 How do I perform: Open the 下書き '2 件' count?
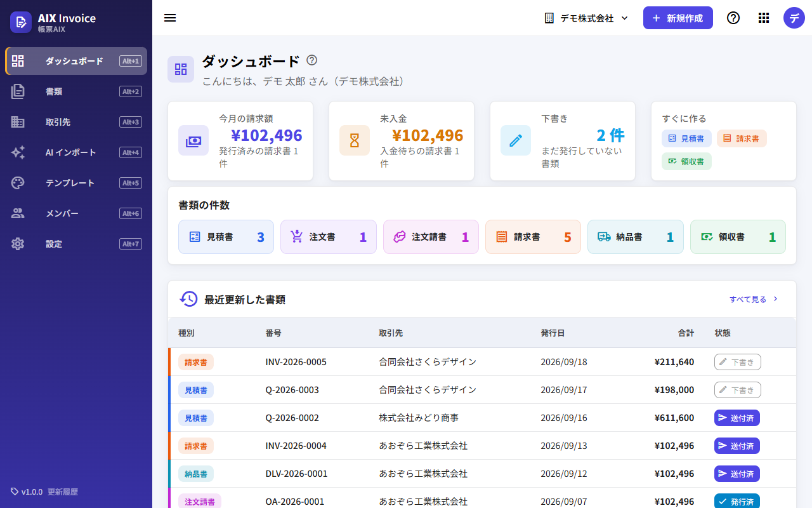(610, 135)
